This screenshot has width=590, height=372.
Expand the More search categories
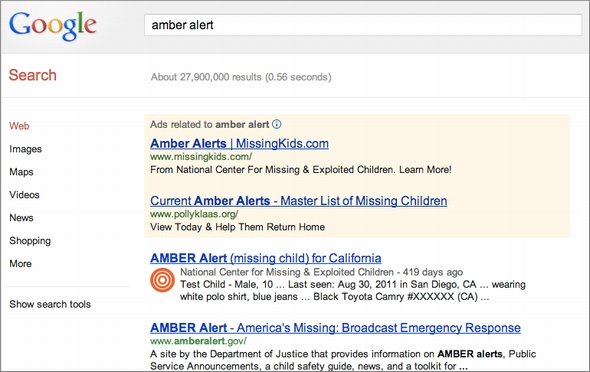pos(21,264)
